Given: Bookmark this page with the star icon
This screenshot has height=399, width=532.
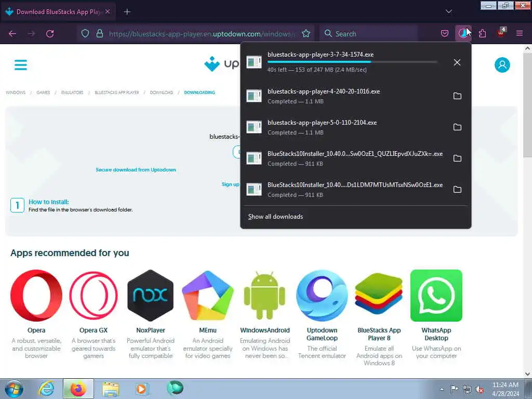Looking at the screenshot, I should click(x=306, y=33).
